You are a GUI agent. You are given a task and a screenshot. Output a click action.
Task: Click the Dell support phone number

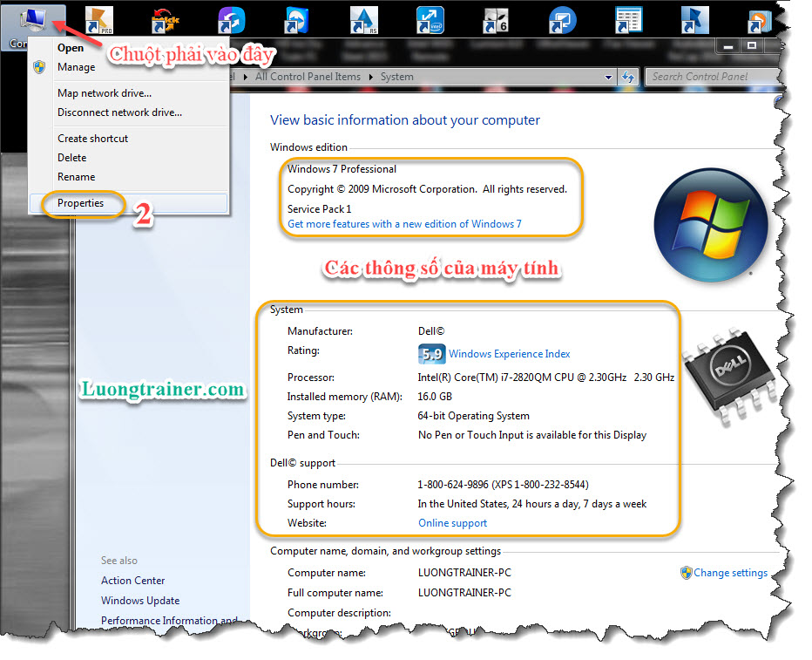click(503, 485)
